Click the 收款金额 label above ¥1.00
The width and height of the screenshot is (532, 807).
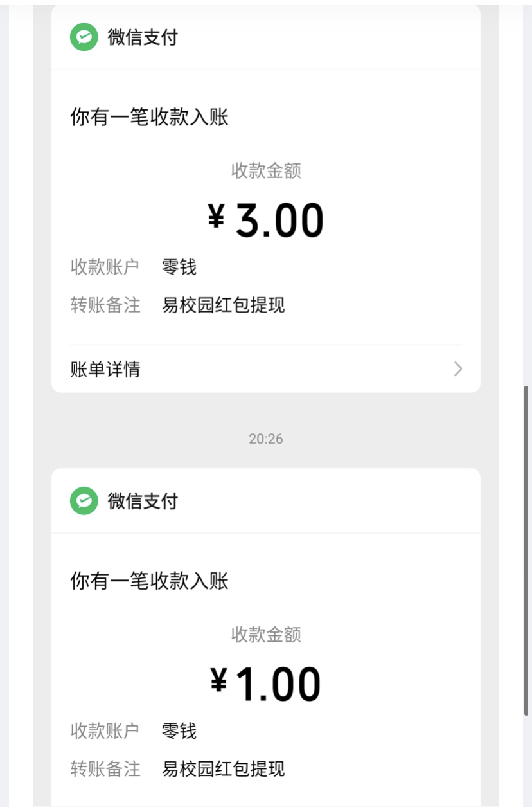tap(266, 634)
